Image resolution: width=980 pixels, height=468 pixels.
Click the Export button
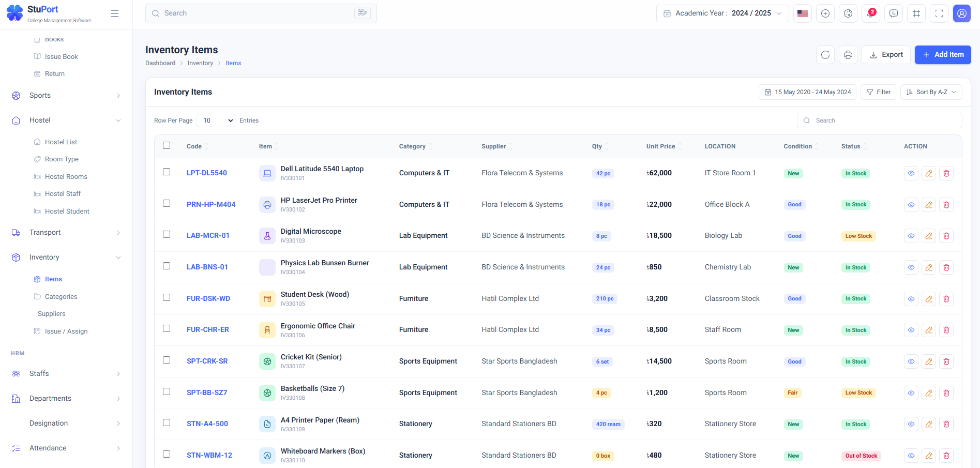coord(886,55)
